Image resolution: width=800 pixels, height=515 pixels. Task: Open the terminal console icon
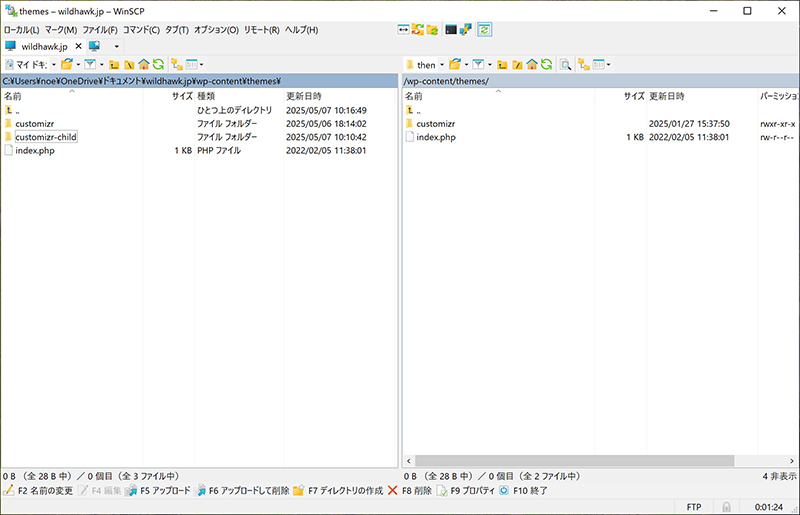[x=452, y=30]
